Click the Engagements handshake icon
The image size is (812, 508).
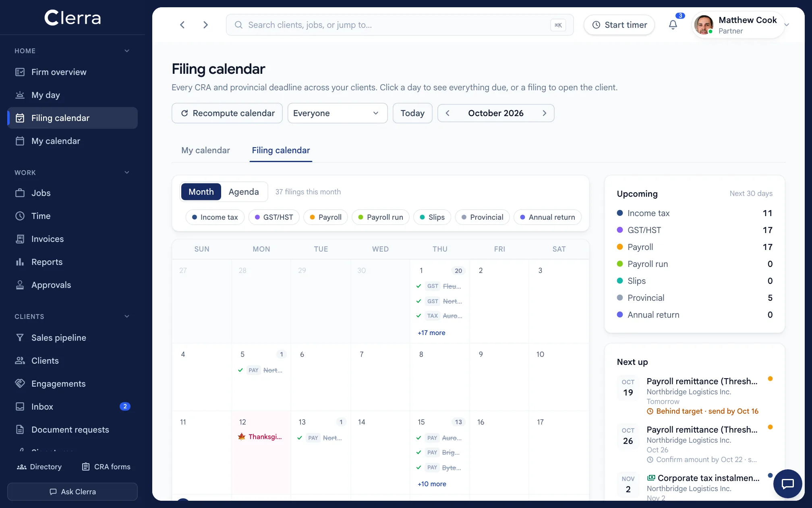[20, 384]
